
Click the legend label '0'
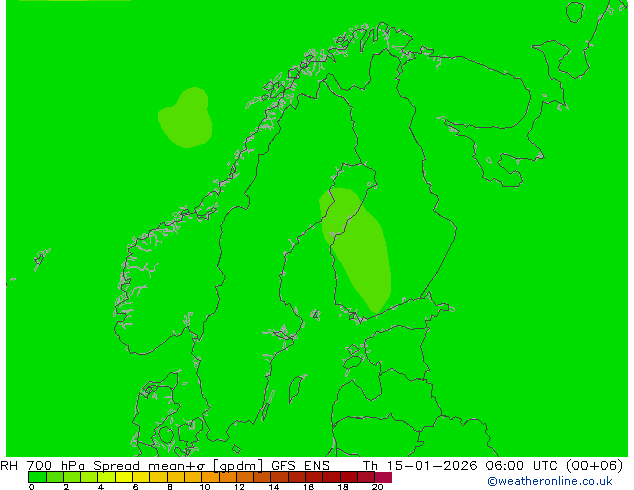click(32, 487)
